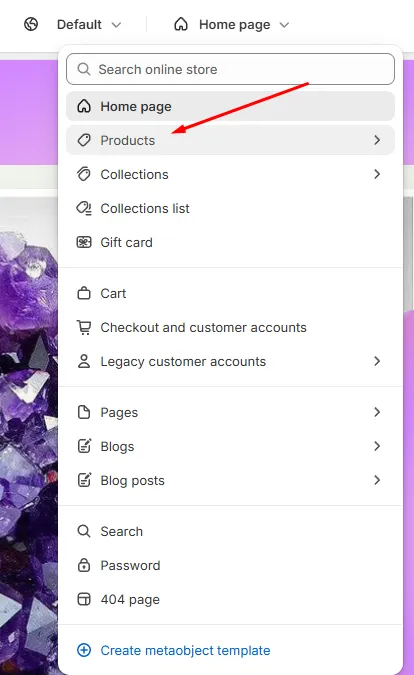Expand the Blogs submenu chevron

tap(377, 446)
